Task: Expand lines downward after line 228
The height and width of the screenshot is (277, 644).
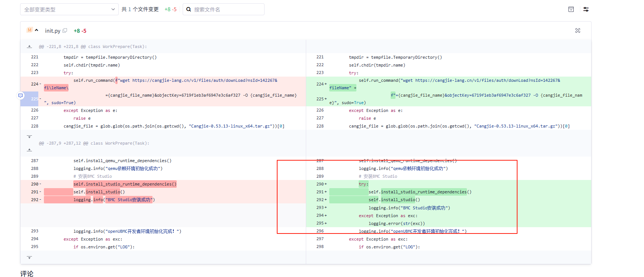Action: pyautogui.click(x=29, y=137)
